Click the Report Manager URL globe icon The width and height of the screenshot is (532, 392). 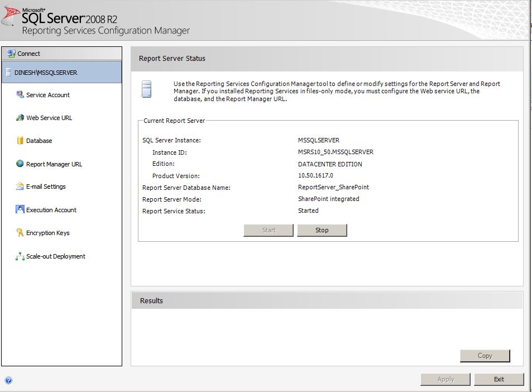pos(20,164)
